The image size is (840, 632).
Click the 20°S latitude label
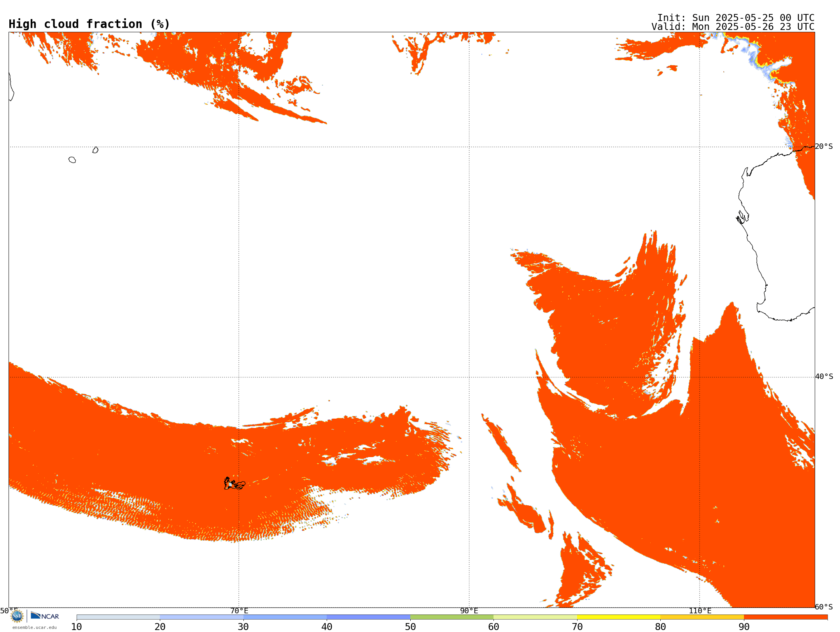(x=824, y=147)
